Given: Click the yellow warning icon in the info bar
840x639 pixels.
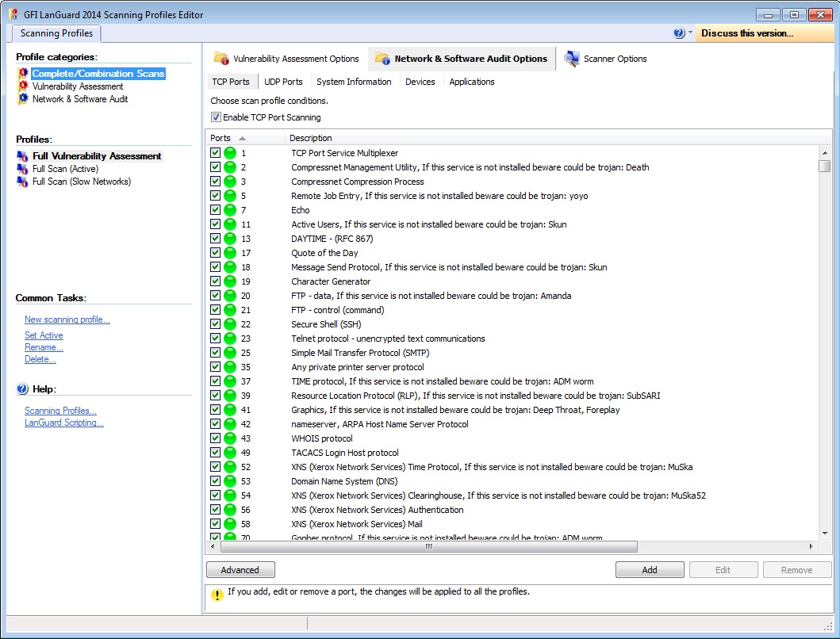Looking at the screenshot, I should [x=217, y=595].
